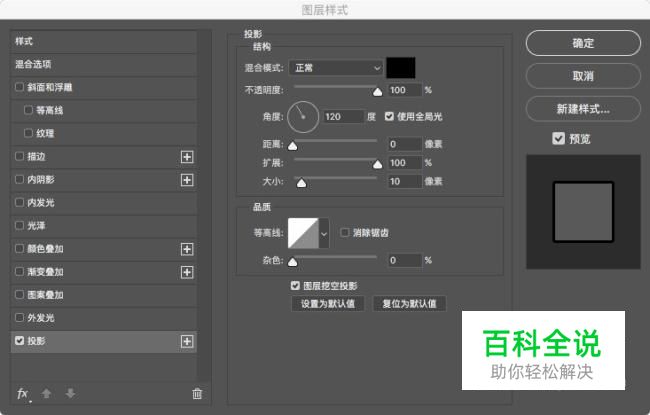
Task: Click the angle dial control
Action: [x=303, y=117]
